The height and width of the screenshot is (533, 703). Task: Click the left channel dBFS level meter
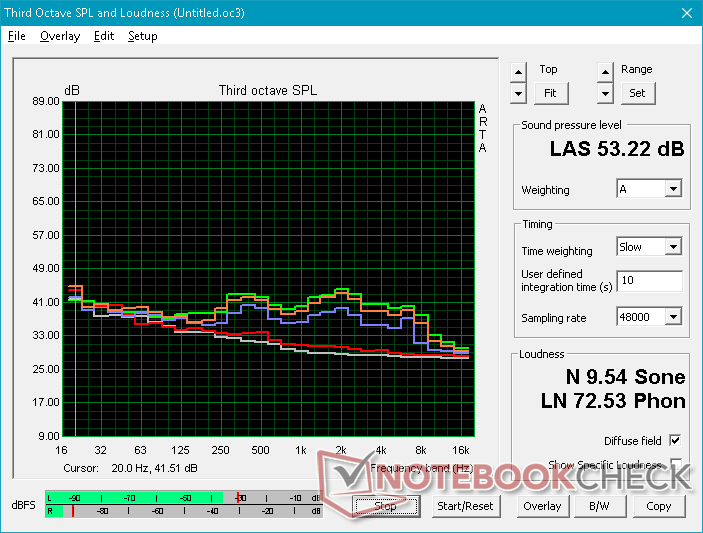(184, 498)
